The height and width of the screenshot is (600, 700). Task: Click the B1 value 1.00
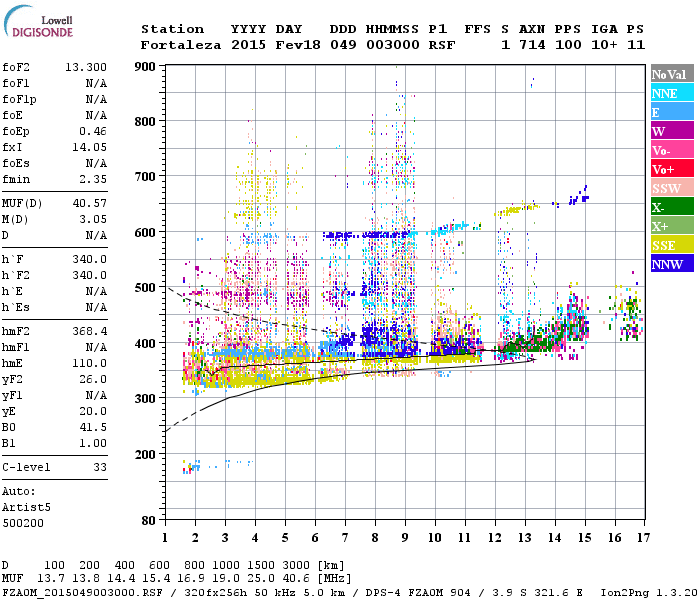pos(93,443)
